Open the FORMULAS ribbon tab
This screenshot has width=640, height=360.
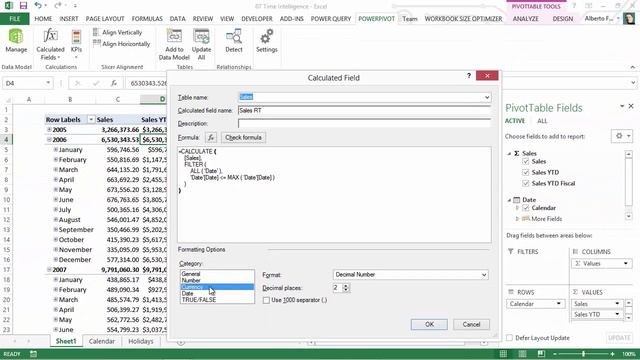(x=147, y=19)
